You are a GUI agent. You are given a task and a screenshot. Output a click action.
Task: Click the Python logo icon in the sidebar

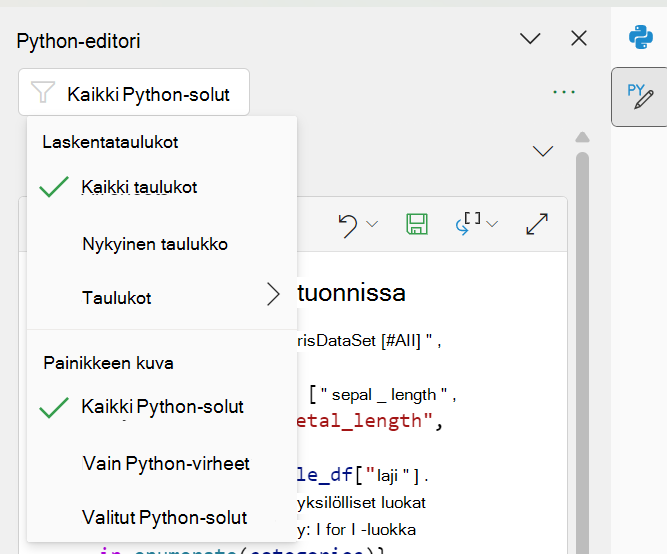pos(641,37)
